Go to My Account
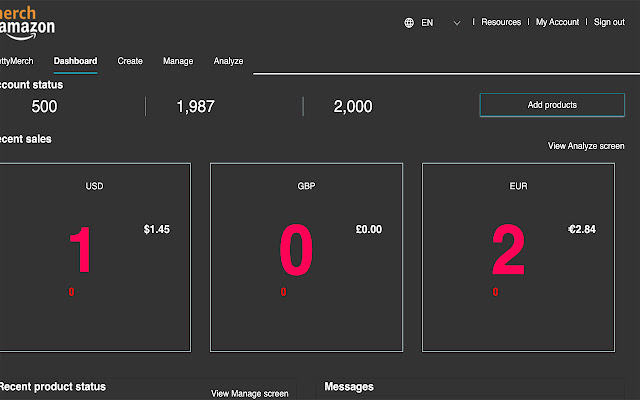Viewport: 640px width, 400px height. 557,22
